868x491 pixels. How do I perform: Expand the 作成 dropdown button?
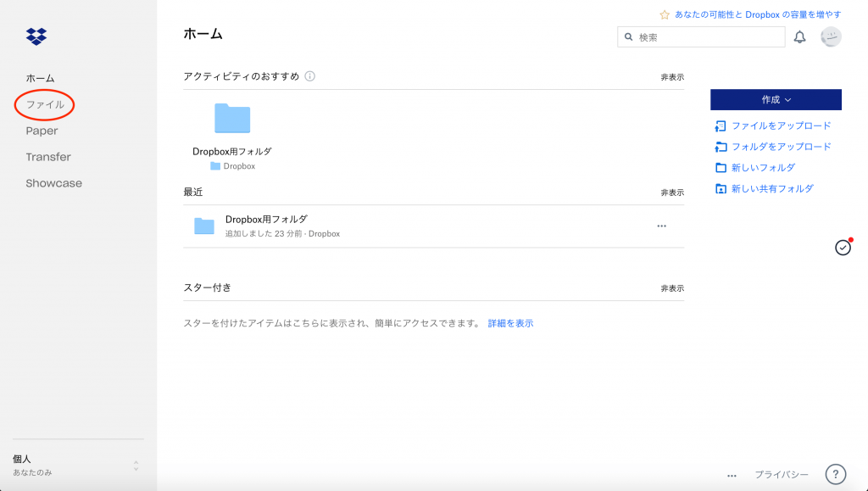tap(776, 99)
